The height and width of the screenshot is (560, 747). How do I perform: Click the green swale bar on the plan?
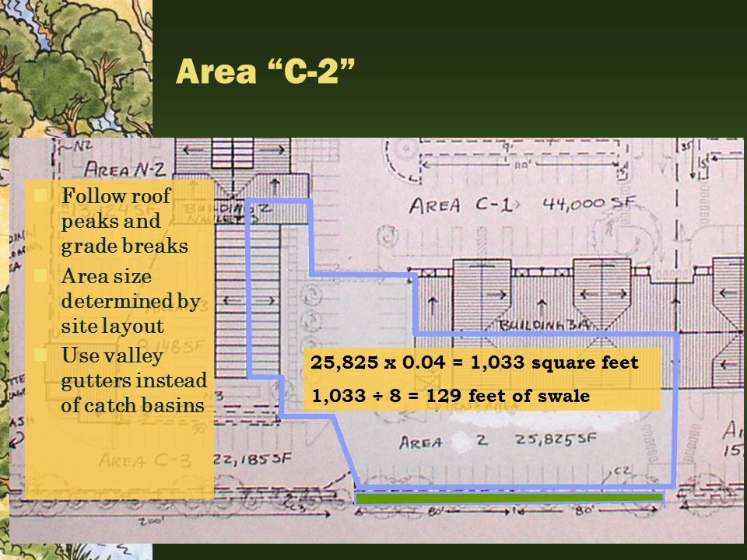(509, 498)
